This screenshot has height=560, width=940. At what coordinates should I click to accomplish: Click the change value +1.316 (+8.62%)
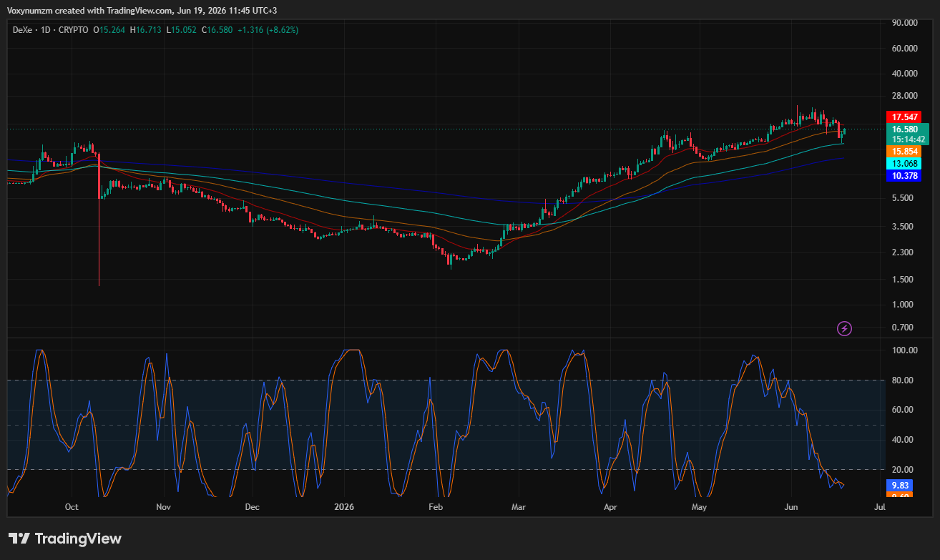tap(268, 30)
